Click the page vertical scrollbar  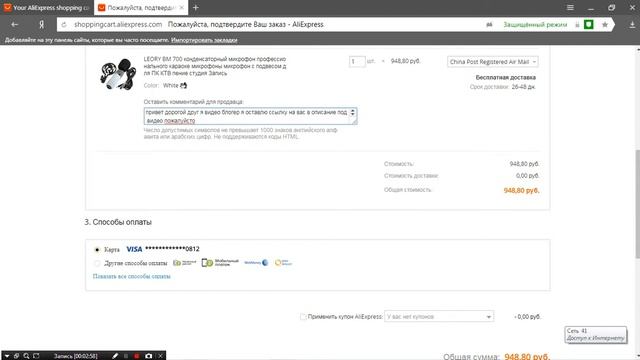(637, 204)
